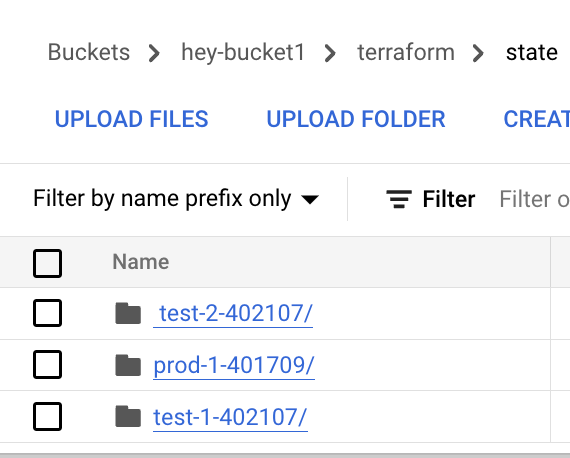
Task: Click the UPLOAD FOLDER button
Action: pos(356,119)
